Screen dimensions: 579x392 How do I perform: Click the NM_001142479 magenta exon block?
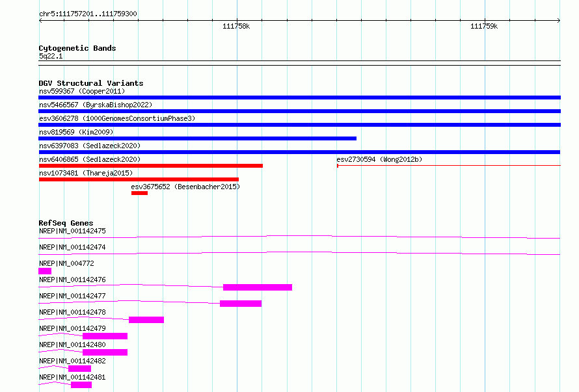tap(105, 336)
